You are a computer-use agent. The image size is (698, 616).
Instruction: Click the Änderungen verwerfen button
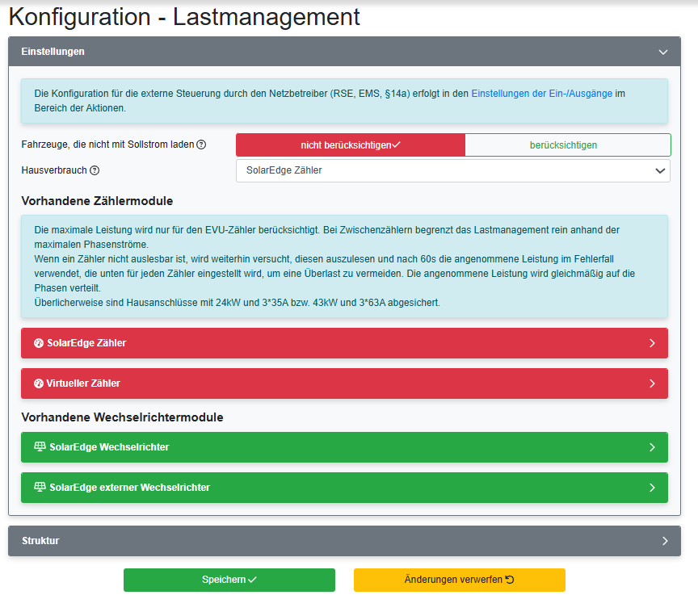(x=459, y=580)
